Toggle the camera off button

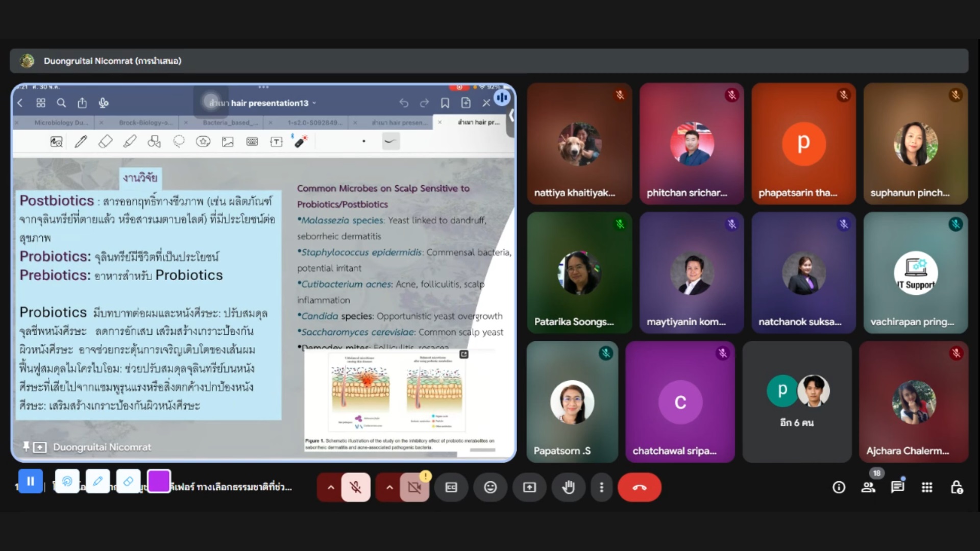[x=414, y=488]
